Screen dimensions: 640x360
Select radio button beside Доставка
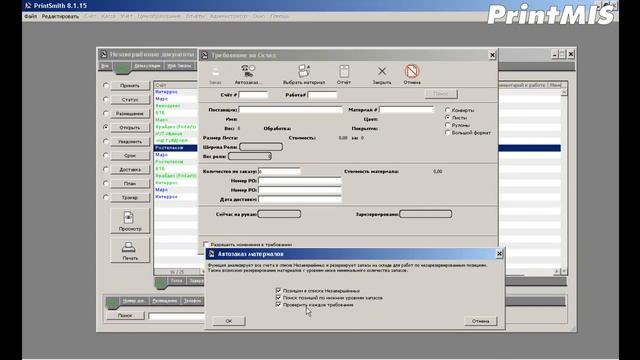106,169
